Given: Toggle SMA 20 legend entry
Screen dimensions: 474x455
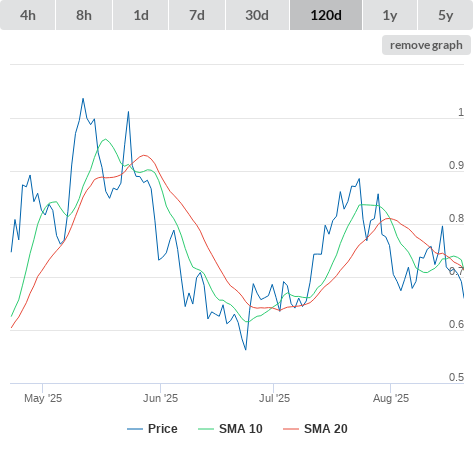Looking at the screenshot, I should (x=326, y=429).
